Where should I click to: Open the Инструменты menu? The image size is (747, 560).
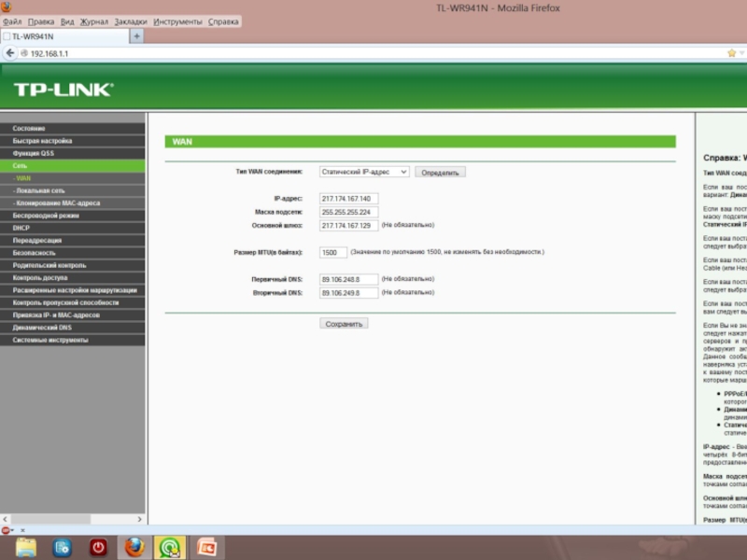(x=177, y=21)
